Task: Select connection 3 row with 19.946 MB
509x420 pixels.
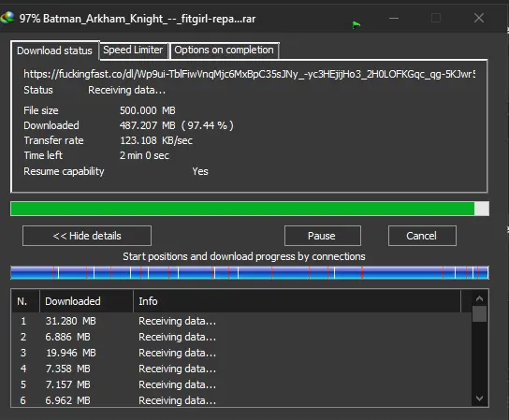Action: pyautogui.click(x=241, y=353)
